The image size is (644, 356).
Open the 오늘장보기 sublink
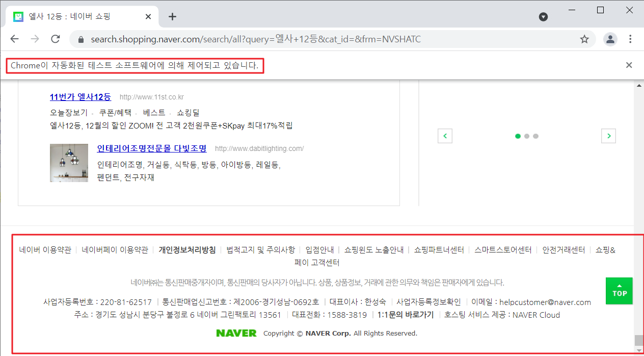point(69,112)
